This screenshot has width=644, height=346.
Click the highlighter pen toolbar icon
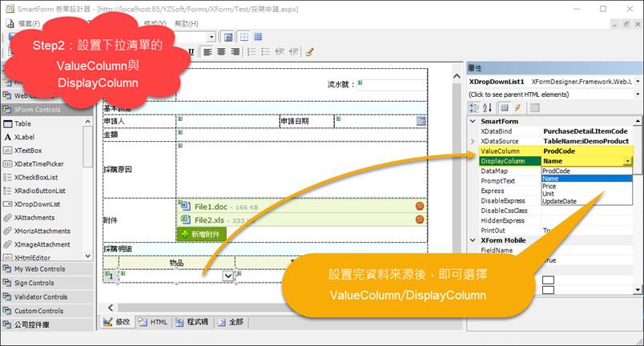pyautogui.click(x=310, y=52)
